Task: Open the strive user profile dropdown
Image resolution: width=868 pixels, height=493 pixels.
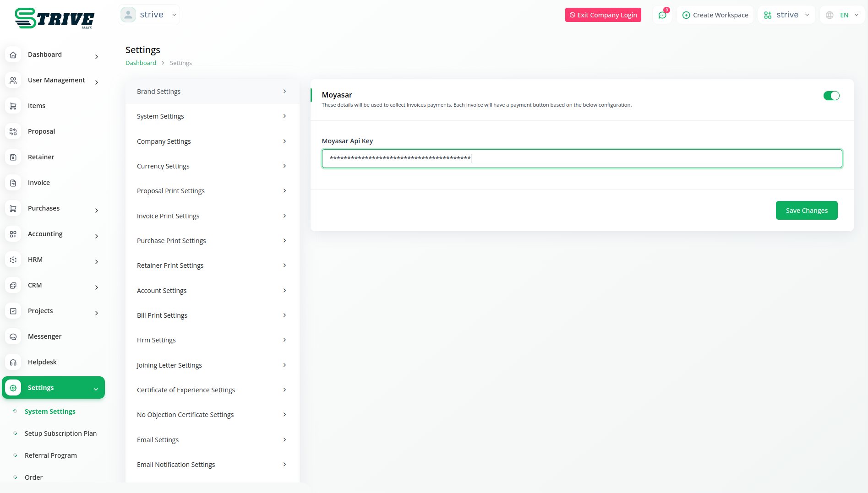Action: [x=149, y=15]
